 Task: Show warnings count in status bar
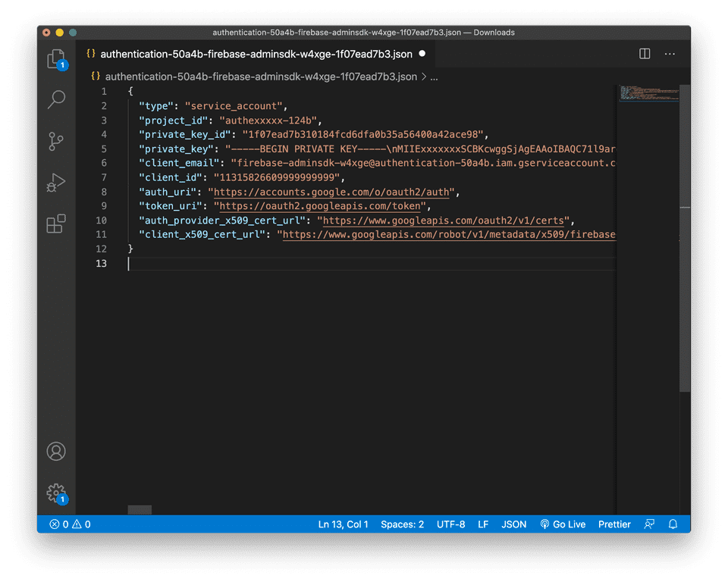[81, 524]
